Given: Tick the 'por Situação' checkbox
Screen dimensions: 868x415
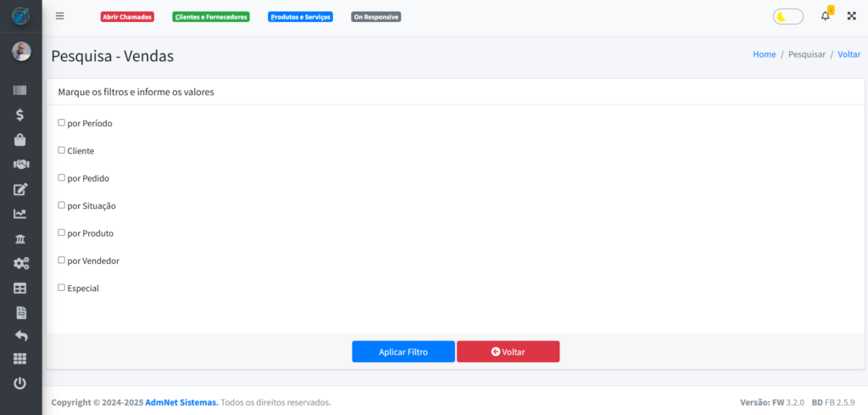Looking at the screenshot, I should pyautogui.click(x=61, y=205).
